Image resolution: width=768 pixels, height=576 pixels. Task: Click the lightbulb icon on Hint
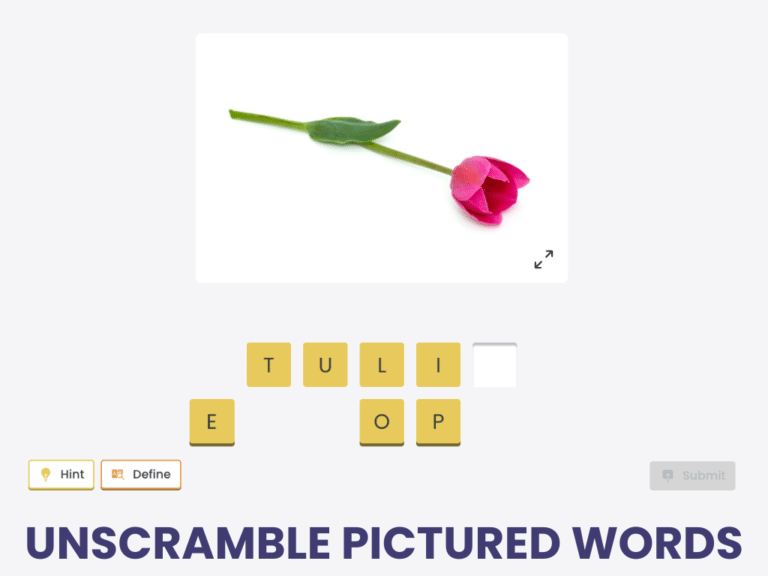46,475
